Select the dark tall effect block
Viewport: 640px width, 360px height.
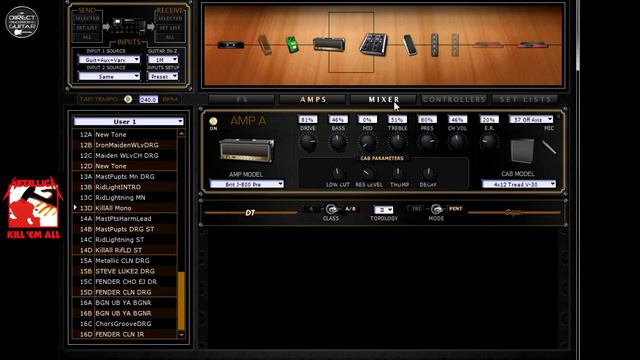pos(435,45)
